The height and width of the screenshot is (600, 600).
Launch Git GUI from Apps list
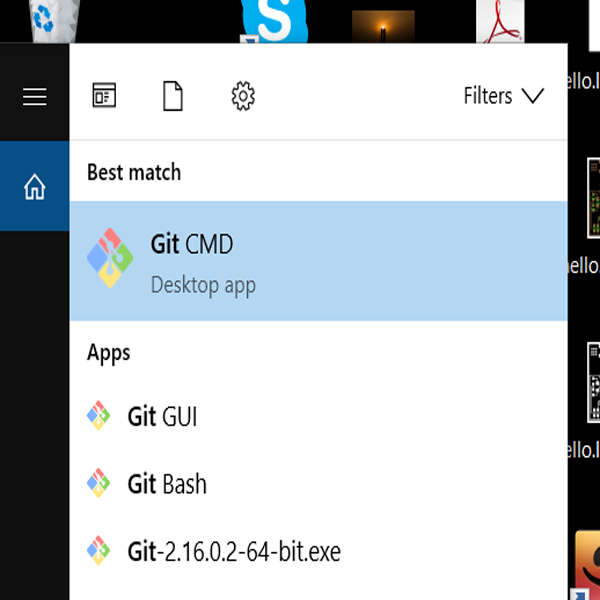click(x=163, y=416)
